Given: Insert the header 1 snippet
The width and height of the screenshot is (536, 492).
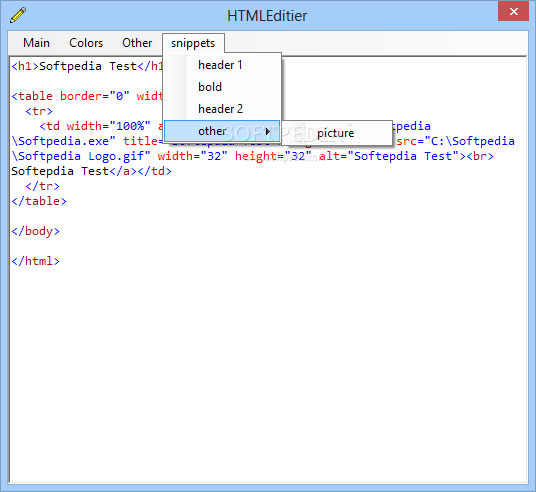Looking at the screenshot, I should (222, 65).
